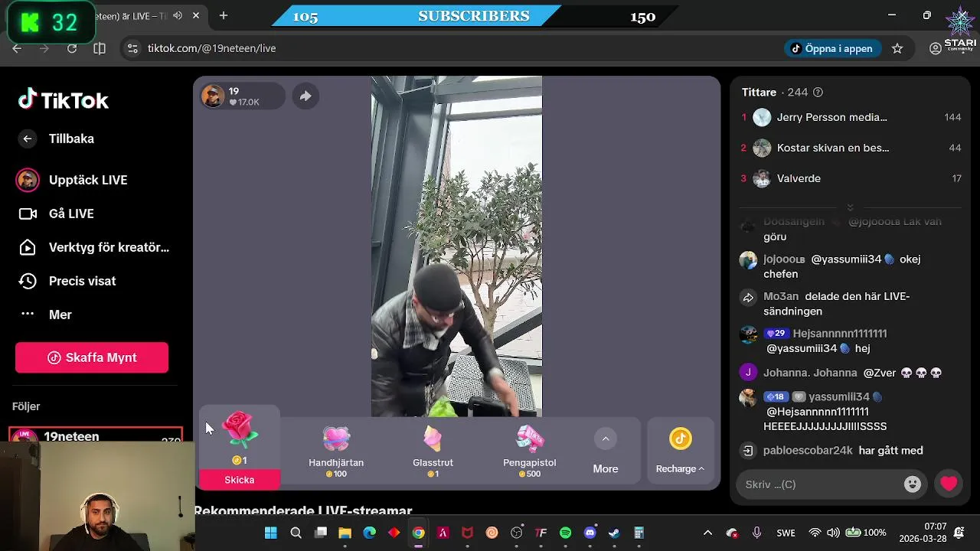Click pabloescobar24k joined username

808,451
